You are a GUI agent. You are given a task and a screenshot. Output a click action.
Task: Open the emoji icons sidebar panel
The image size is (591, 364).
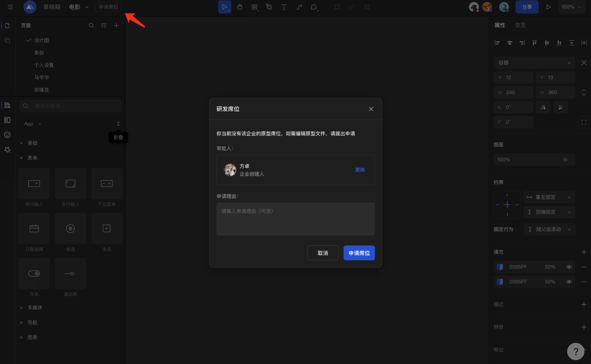(7, 135)
